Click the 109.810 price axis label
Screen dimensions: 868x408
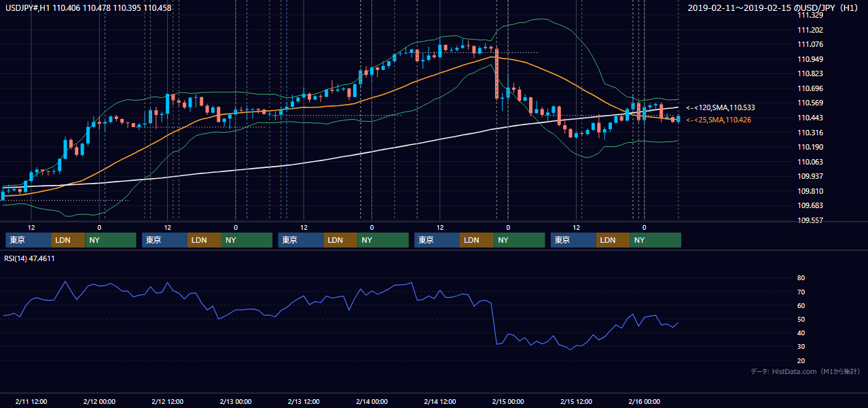[810, 191]
